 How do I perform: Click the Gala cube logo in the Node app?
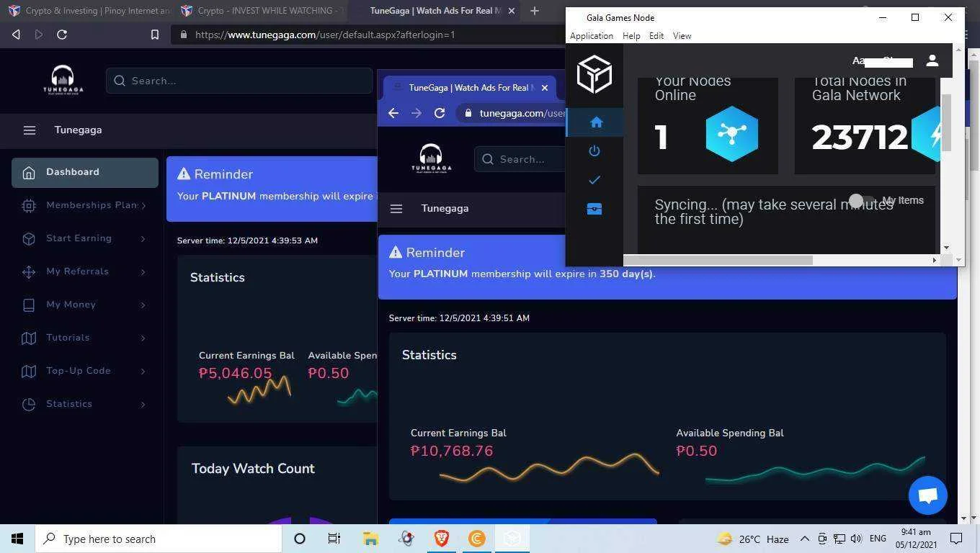(x=594, y=74)
